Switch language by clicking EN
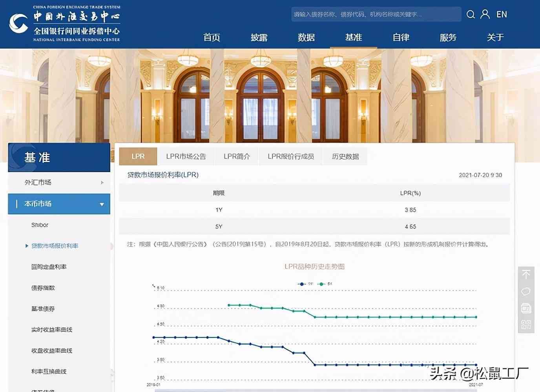Viewport: 540px width, 392px height. pyautogui.click(x=502, y=14)
